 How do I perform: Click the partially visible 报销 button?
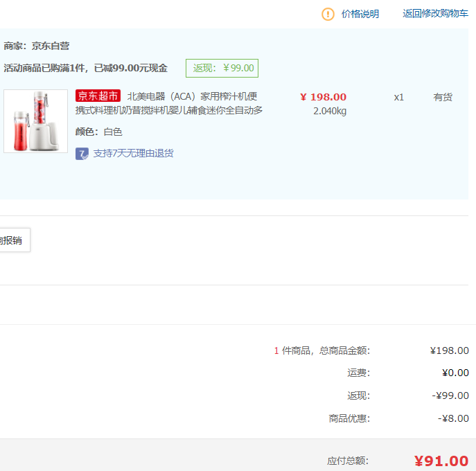tap(12, 240)
